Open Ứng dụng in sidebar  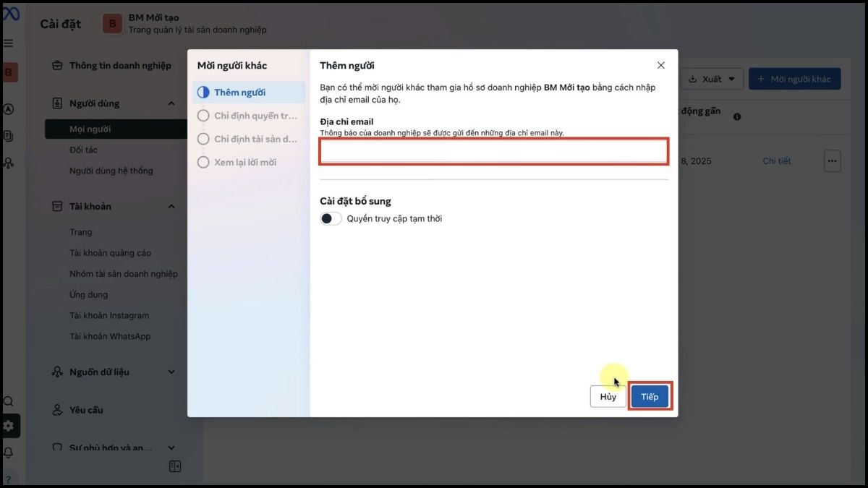88,294
